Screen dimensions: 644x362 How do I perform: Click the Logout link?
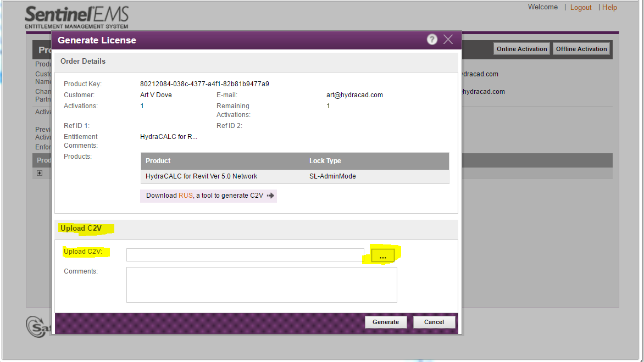coord(581,7)
